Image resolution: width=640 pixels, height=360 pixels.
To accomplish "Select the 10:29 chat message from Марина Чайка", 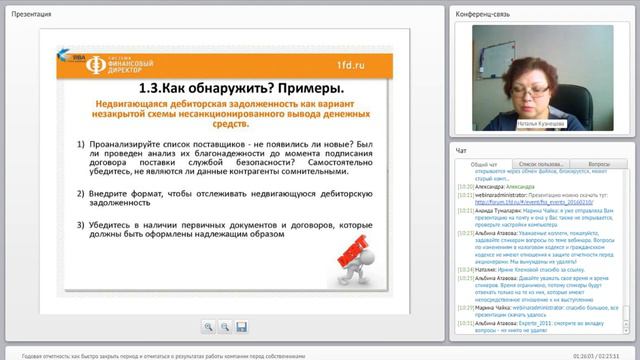I will [x=538, y=311].
